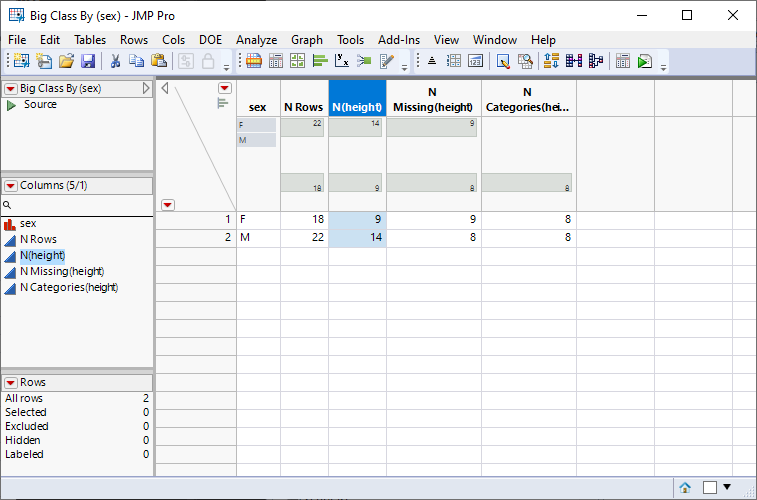Click the Cut scissors icon

[x=115, y=61]
